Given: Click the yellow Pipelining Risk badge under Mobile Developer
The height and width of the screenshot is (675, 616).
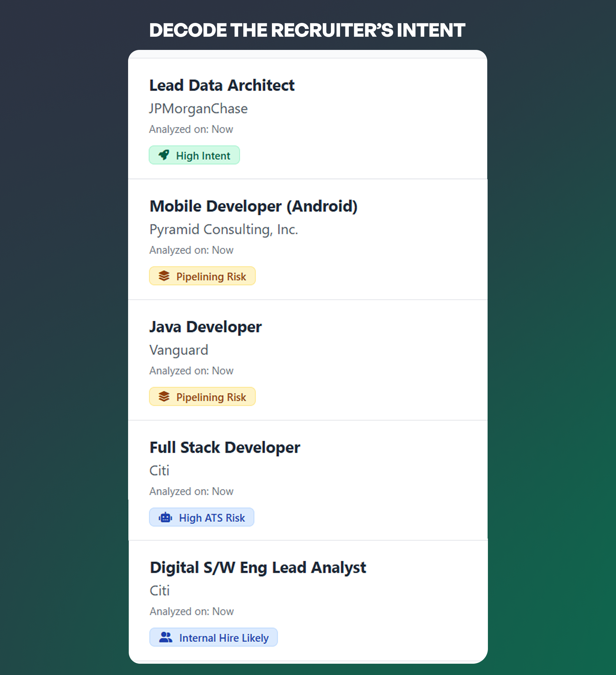Looking at the screenshot, I should click(202, 276).
